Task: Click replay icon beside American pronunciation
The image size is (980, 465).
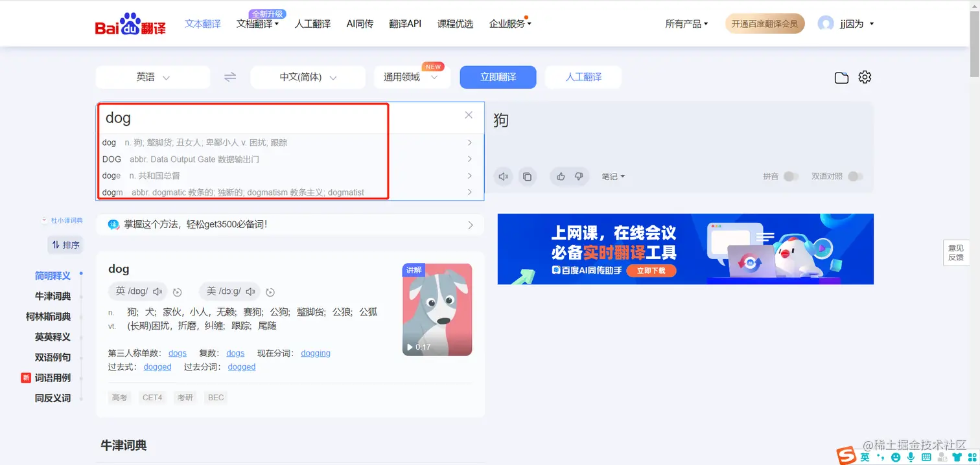Action: click(271, 292)
